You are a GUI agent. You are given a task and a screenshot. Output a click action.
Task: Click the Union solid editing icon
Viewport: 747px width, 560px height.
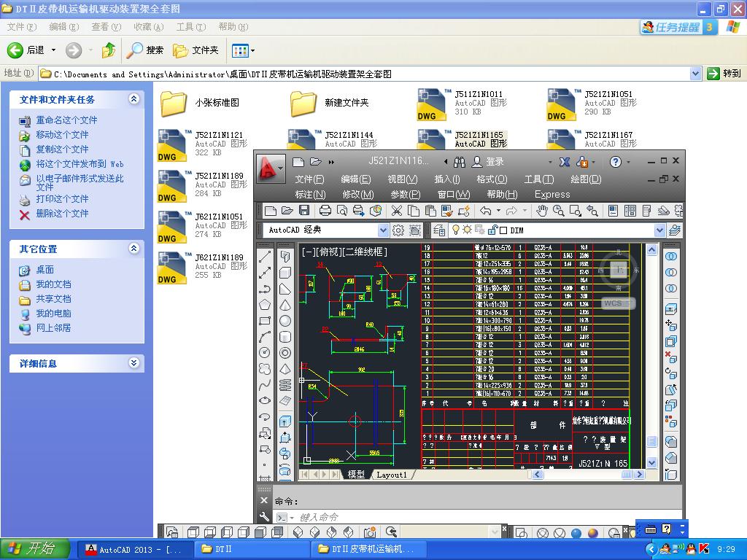point(671,256)
